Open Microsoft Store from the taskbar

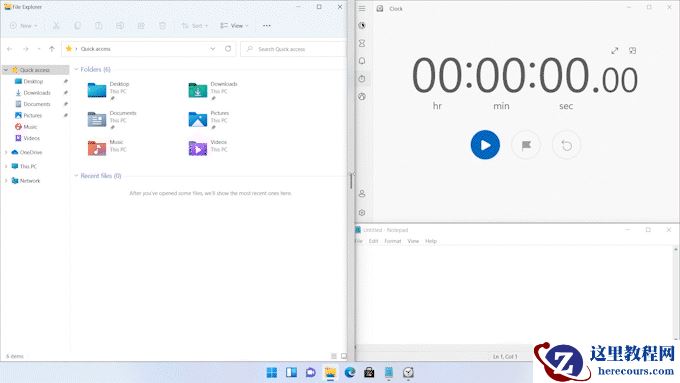click(x=369, y=372)
